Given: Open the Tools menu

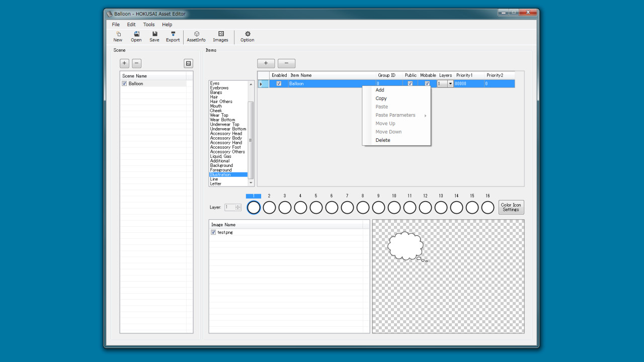Looking at the screenshot, I should coord(149,24).
